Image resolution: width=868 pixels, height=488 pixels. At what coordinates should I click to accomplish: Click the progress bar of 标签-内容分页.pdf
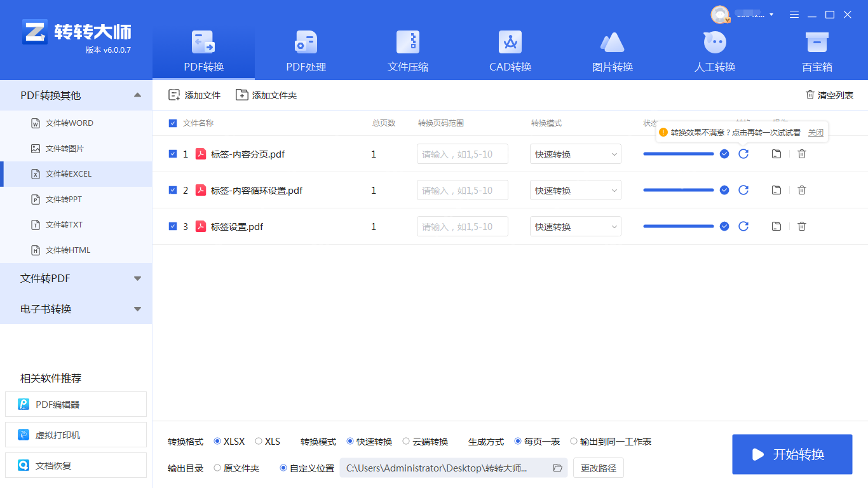pyautogui.click(x=678, y=153)
